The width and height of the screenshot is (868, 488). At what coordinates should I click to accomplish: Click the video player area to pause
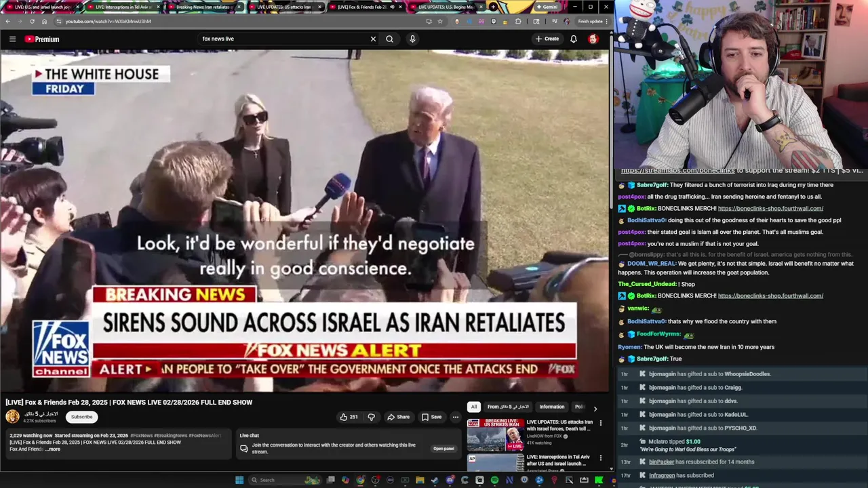tap(304, 220)
